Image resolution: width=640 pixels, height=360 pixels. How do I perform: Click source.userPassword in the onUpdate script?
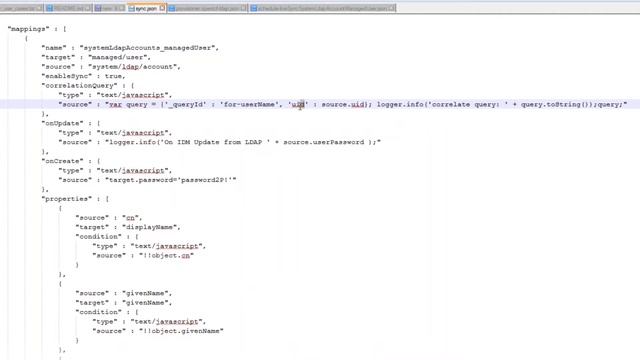(324, 142)
